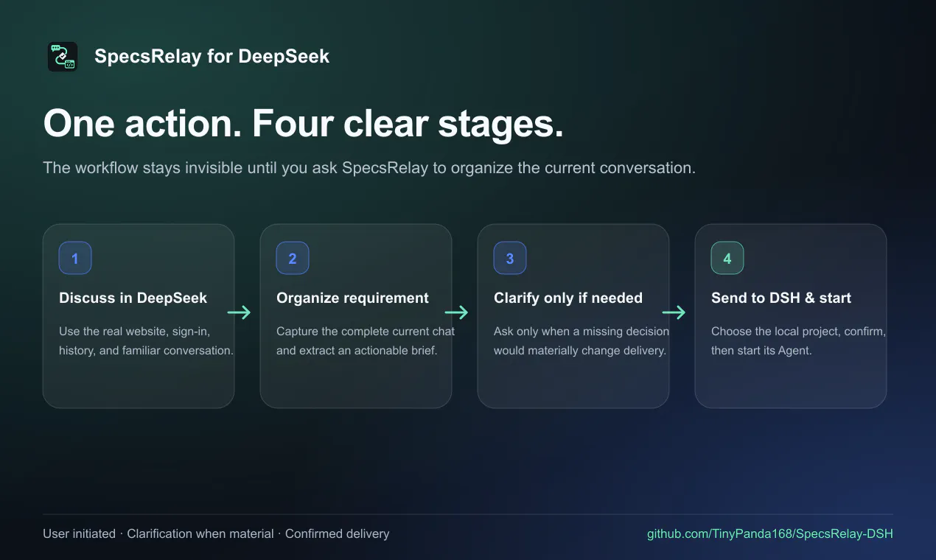Image resolution: width=936 pixels, height=560 pixels.
Task: Click the 'One action. Four clear stages.' headline
Action: pyautogui.click(x=304, y=123)
